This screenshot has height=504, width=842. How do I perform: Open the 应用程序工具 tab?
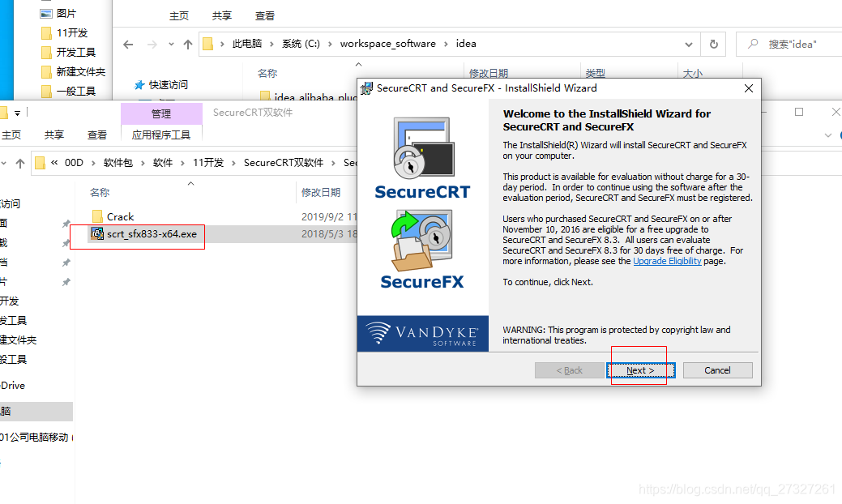(x=161, y=135)
